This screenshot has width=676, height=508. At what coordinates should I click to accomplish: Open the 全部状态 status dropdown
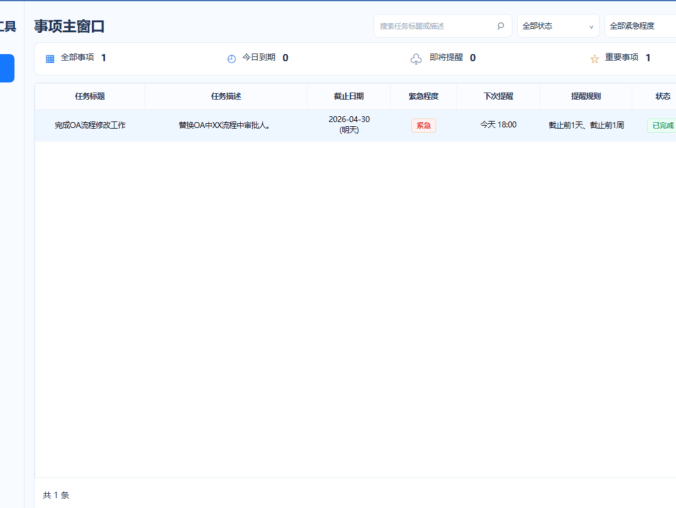click(558, 26)
